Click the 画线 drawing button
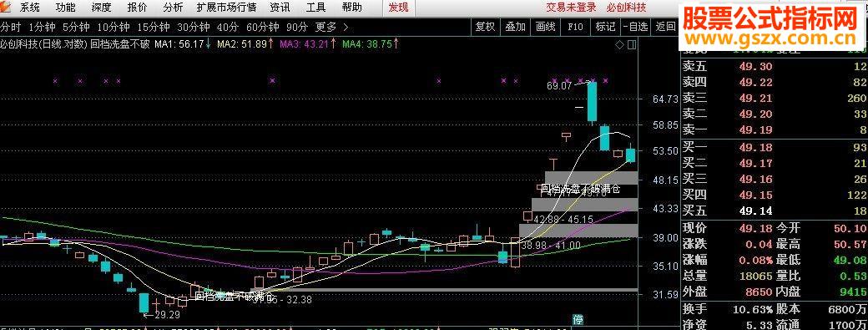Viewport: 868px width, 330px height. (545, 27)
